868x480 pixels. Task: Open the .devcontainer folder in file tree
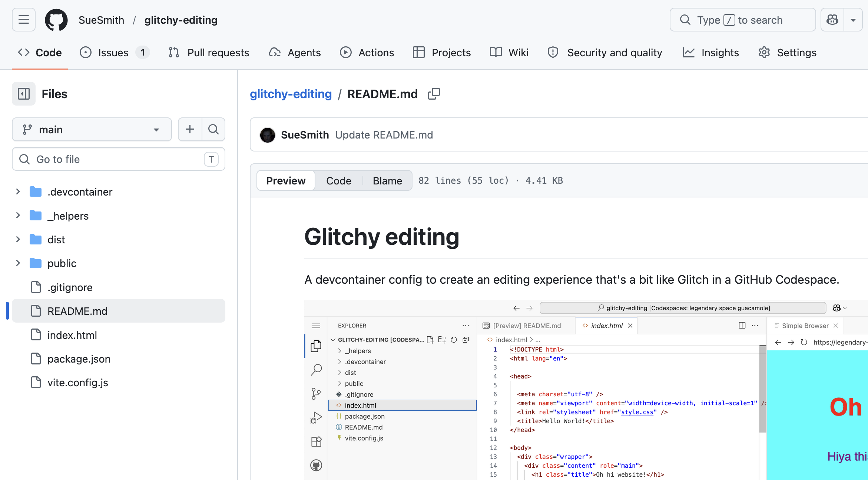(80, 192)
